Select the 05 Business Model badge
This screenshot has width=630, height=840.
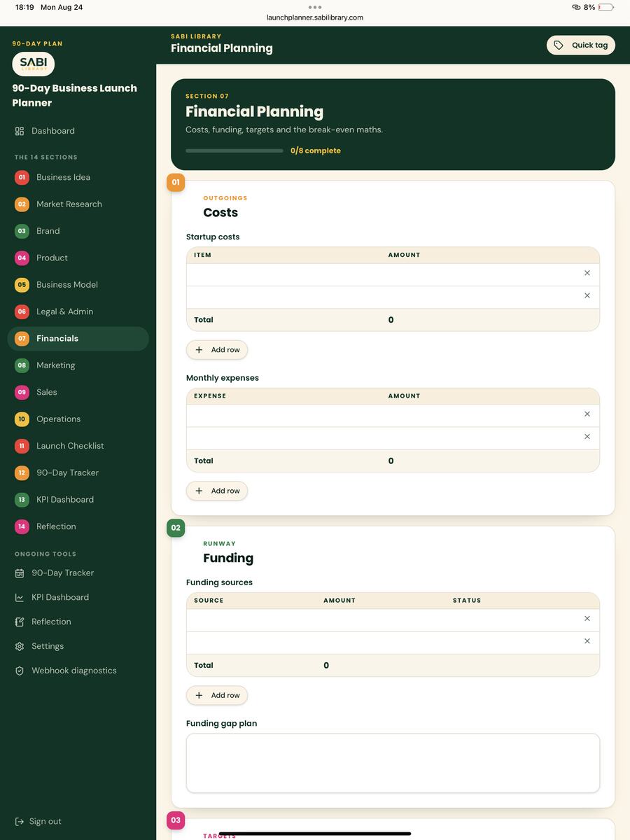pyautogui.click(x=22, y=285)
